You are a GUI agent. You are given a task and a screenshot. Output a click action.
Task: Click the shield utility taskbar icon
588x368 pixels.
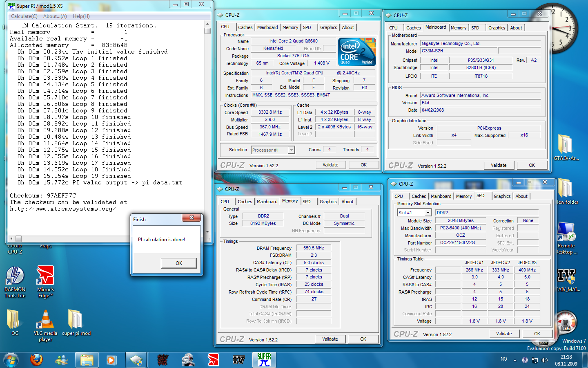(136, 360)
